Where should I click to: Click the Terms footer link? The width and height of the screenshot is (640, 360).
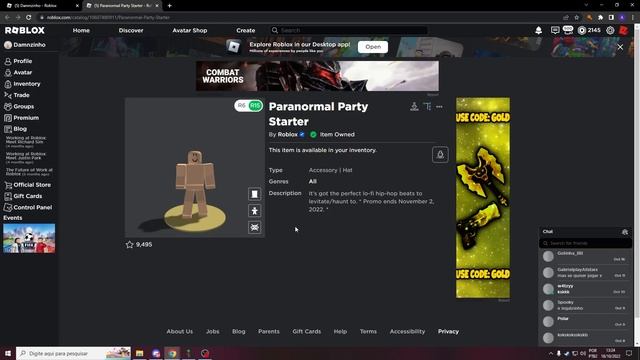click(368, 331)
